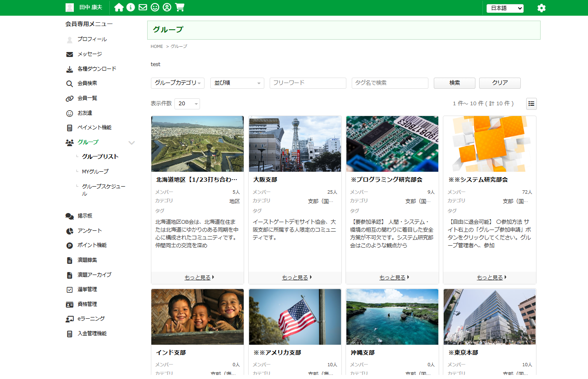Click the ポイント機能 P icon

pos(69,245)
